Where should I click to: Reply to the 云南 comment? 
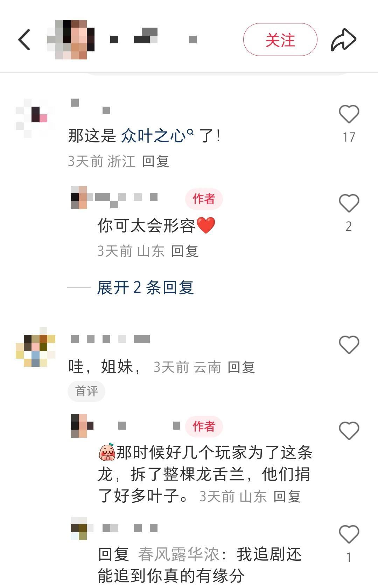(241, 367)
